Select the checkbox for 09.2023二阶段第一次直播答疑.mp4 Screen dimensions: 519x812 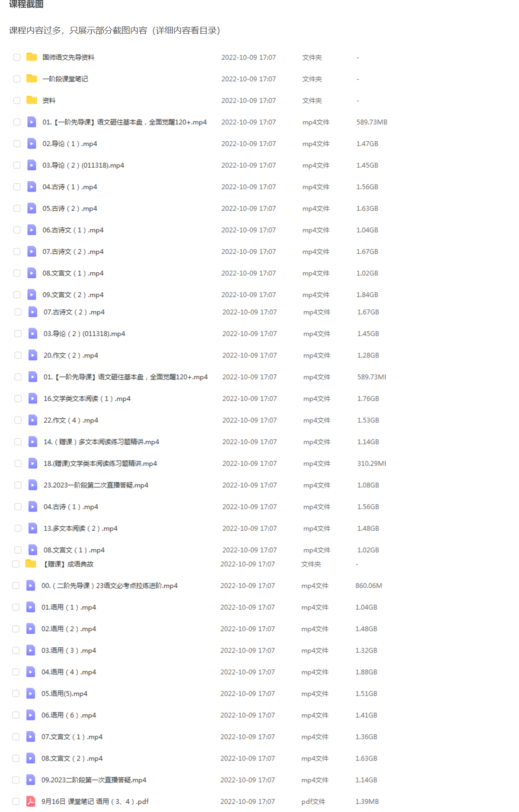coord(16,780)
